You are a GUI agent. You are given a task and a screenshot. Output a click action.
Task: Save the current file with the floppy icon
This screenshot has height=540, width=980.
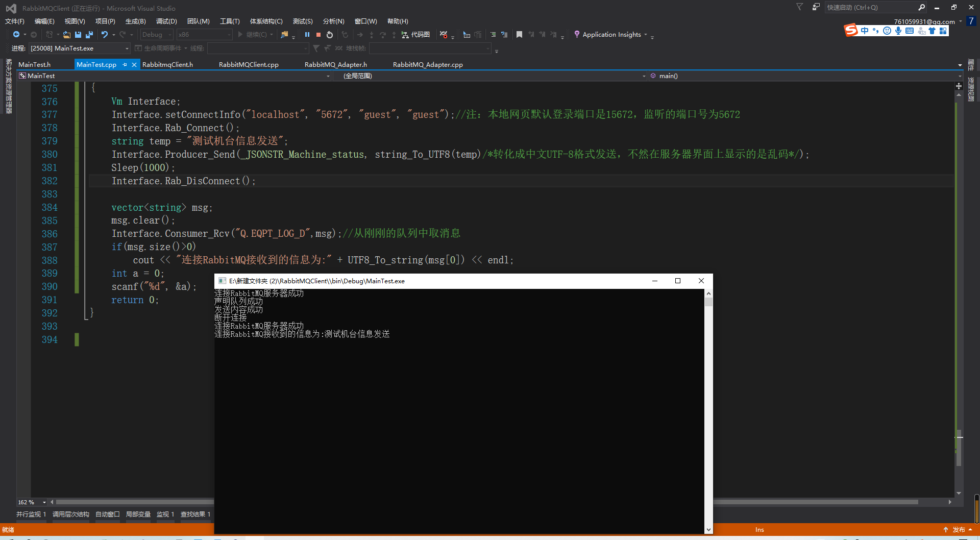coord(78,35)
